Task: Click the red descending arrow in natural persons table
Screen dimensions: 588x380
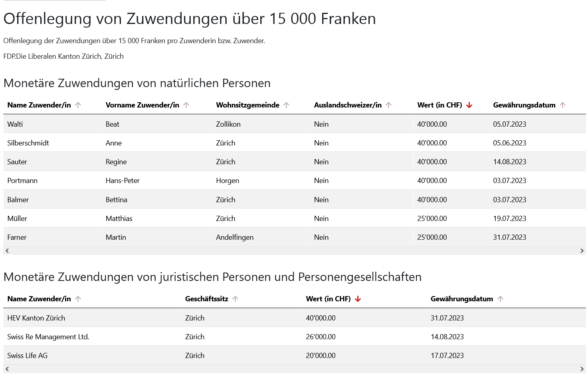Action: [x=469, y=105]
